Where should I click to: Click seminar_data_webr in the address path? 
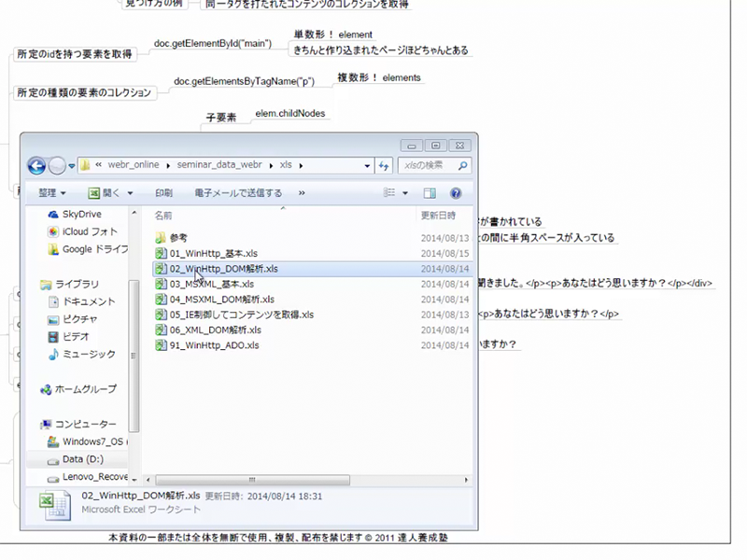pyautogui.click(x=221, y=166)
